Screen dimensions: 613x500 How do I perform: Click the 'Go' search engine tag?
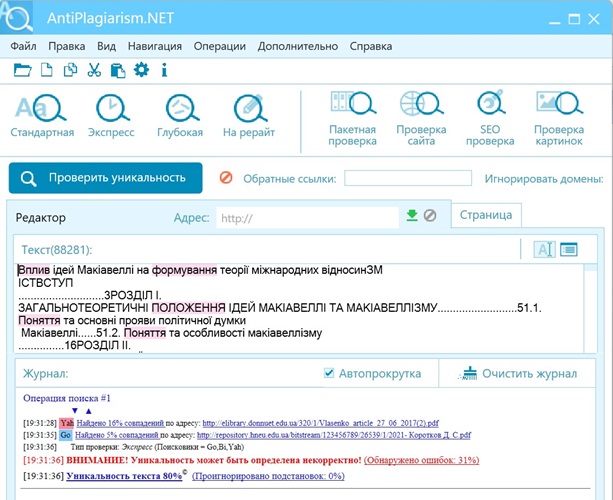tap(66, 435)
